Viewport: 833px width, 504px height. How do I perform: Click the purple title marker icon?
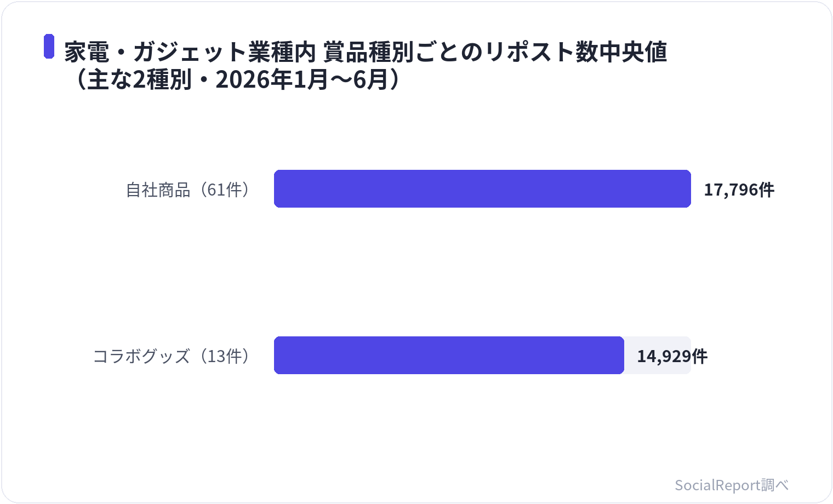click(x=49, y=46)
